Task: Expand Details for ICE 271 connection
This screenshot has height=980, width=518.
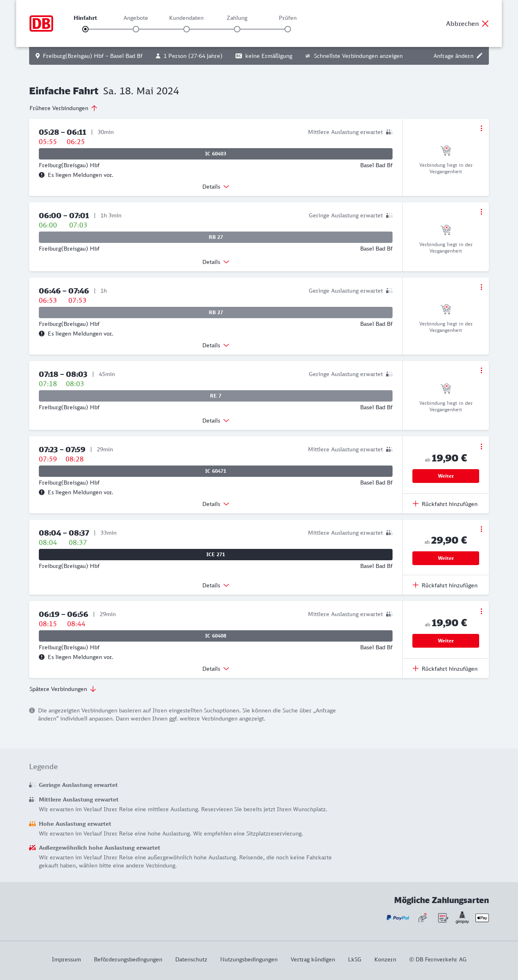Action: coord(216,585)
